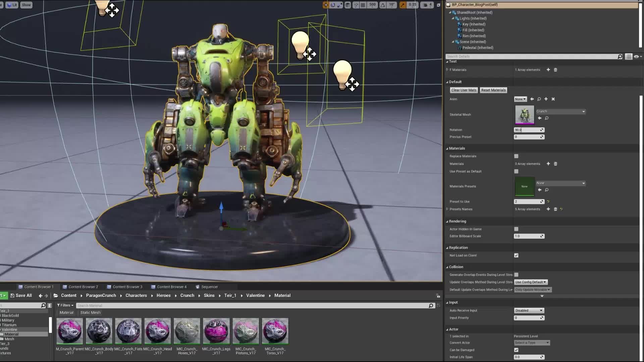Use selected asset arrow for Materials Presets
The height and width of the screenshot is (362, 644).
tap(540, 190)
